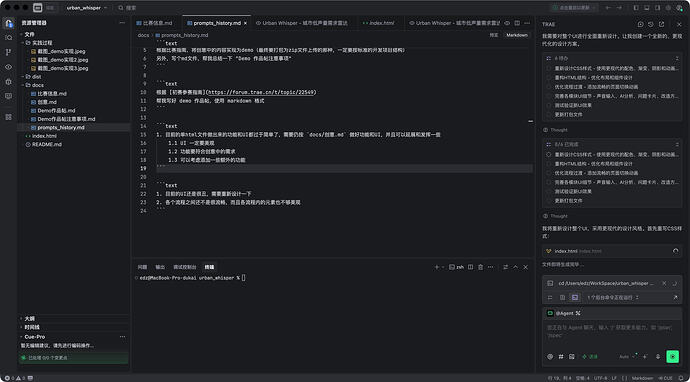Screen dimensions: 690x382
Task: Toggle primary sidebar layout icon
Action: click(636, 8)
